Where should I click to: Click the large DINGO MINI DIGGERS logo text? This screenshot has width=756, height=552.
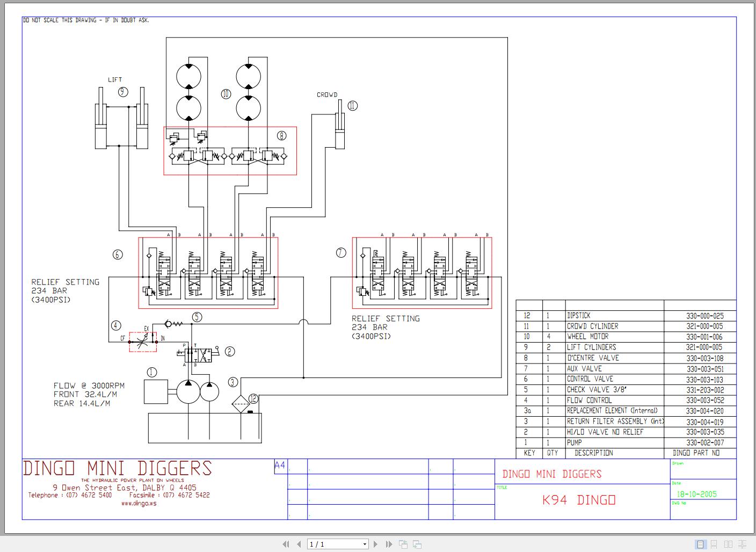pyautogui.click(x=118, y=468)
